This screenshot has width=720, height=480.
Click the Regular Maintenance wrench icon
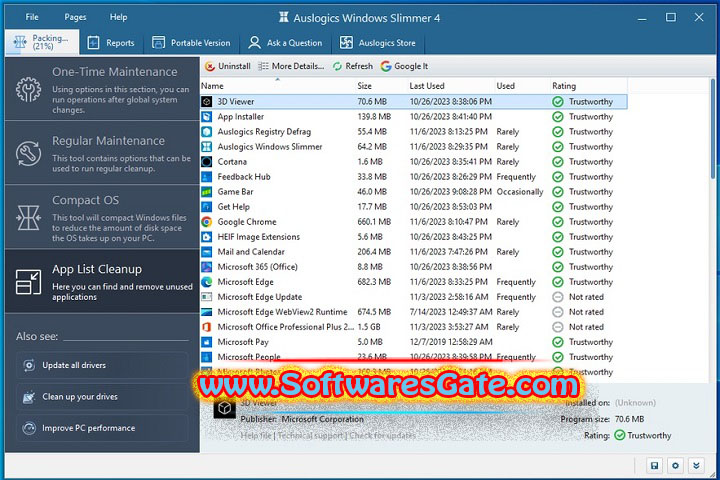coord(28,153)
